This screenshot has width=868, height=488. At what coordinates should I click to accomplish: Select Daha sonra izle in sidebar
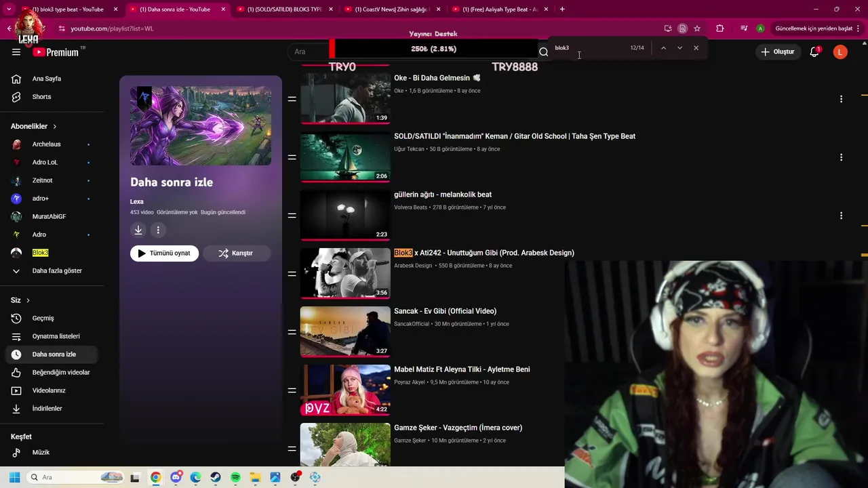[52, 354]
